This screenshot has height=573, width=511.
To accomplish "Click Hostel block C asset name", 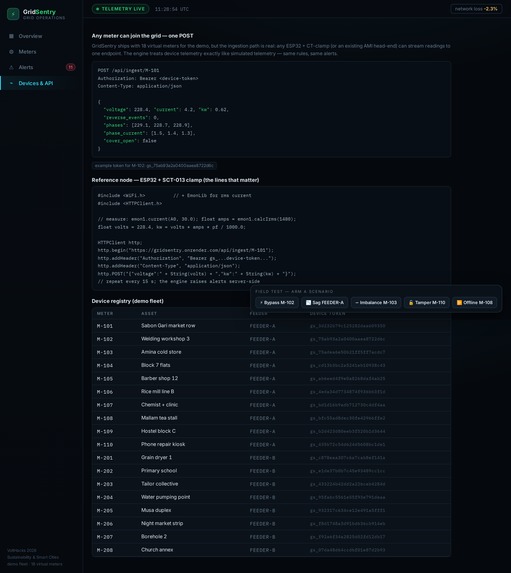I will pyautogui.click(x=158, y=431).
